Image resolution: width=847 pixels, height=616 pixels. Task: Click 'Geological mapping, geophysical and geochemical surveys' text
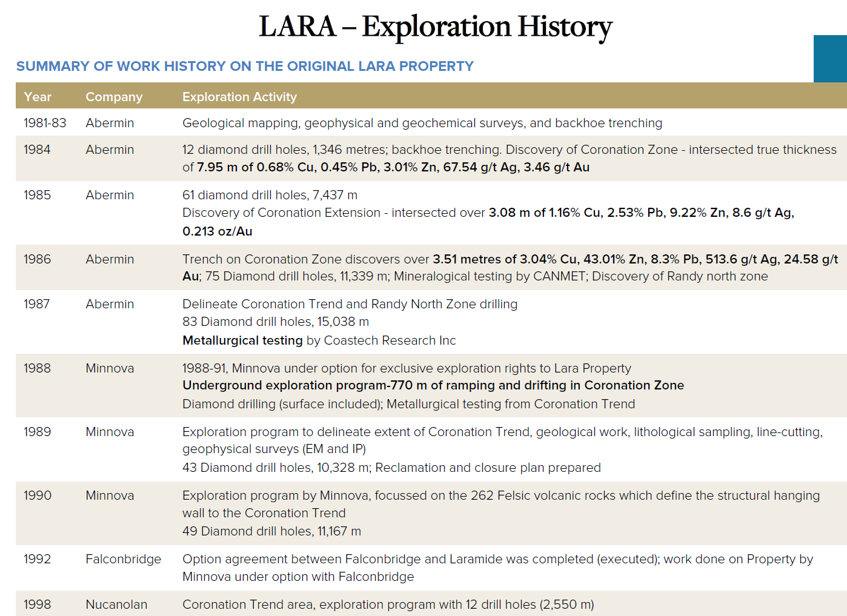coord(354,123)
